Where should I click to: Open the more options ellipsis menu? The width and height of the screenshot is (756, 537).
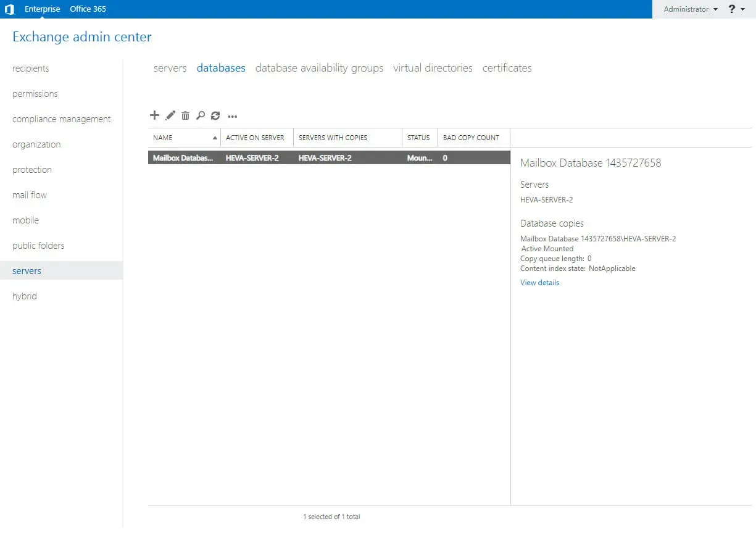(233, 116)
